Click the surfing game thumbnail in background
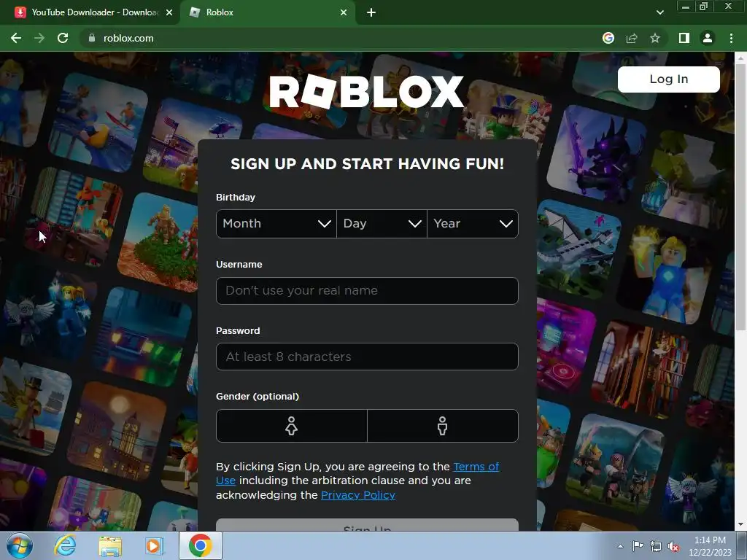This screenshot has height=560, width=747. click(98, 122)
